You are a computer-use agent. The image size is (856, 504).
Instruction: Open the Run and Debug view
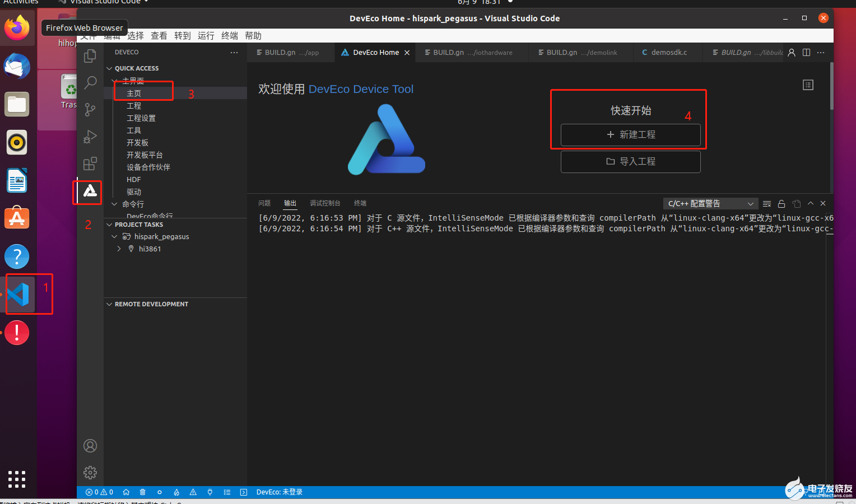click(90, 137)
